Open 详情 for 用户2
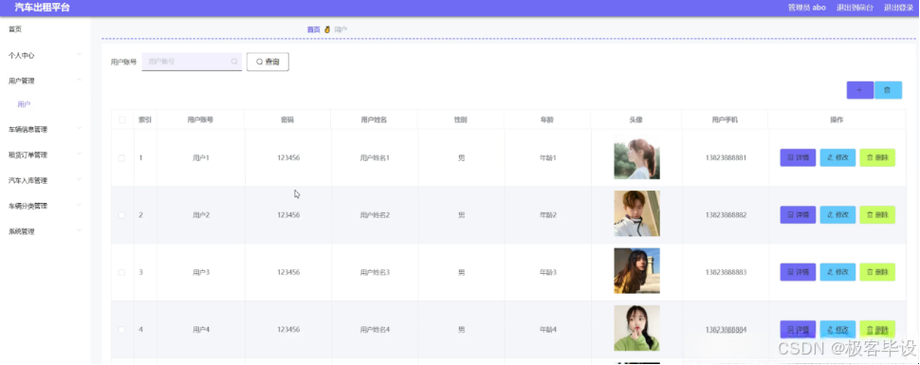The height and width of the screenshot is (365, 920). 797,215
